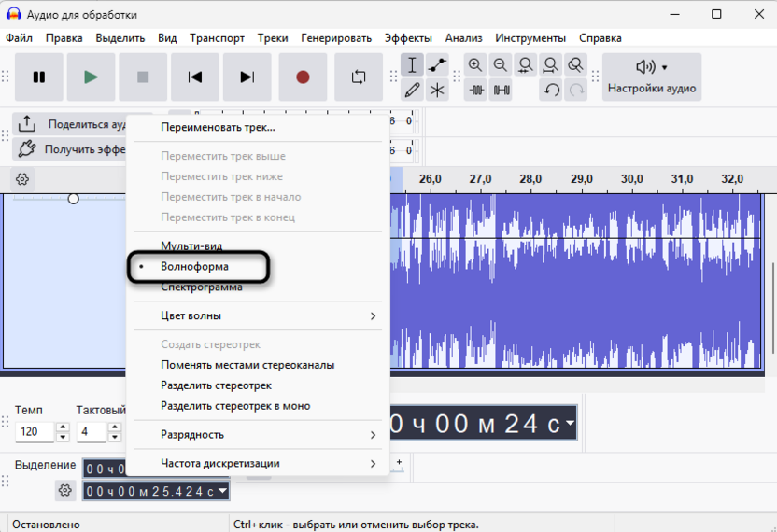Open timeline options gear icon

(x=22, y=179)
